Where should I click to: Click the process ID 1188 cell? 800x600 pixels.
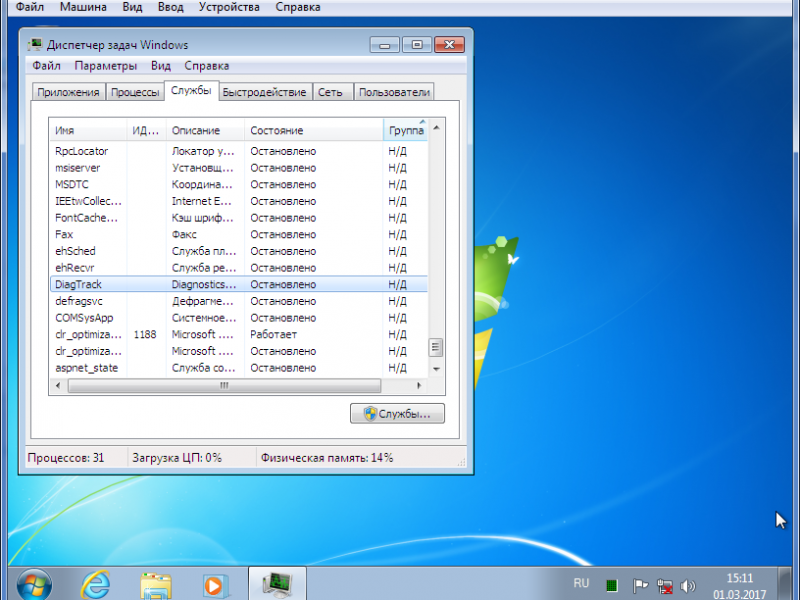tap(145, 335)
